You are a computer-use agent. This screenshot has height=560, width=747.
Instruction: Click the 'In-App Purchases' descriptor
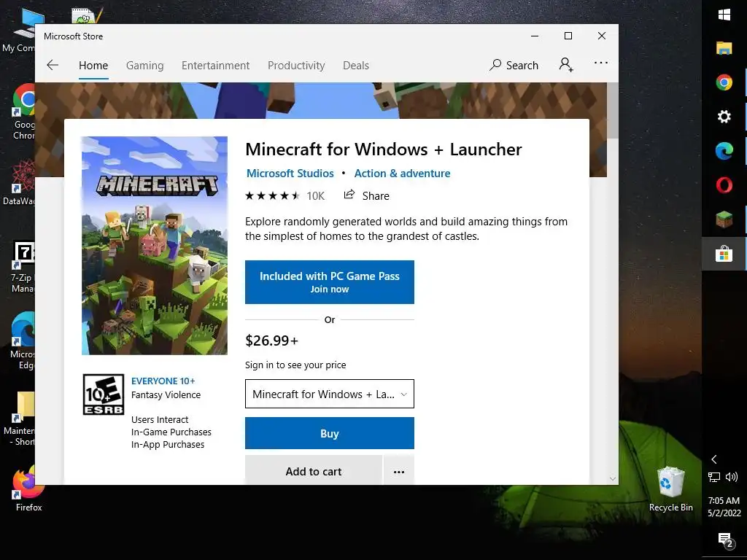pos(168,444)
